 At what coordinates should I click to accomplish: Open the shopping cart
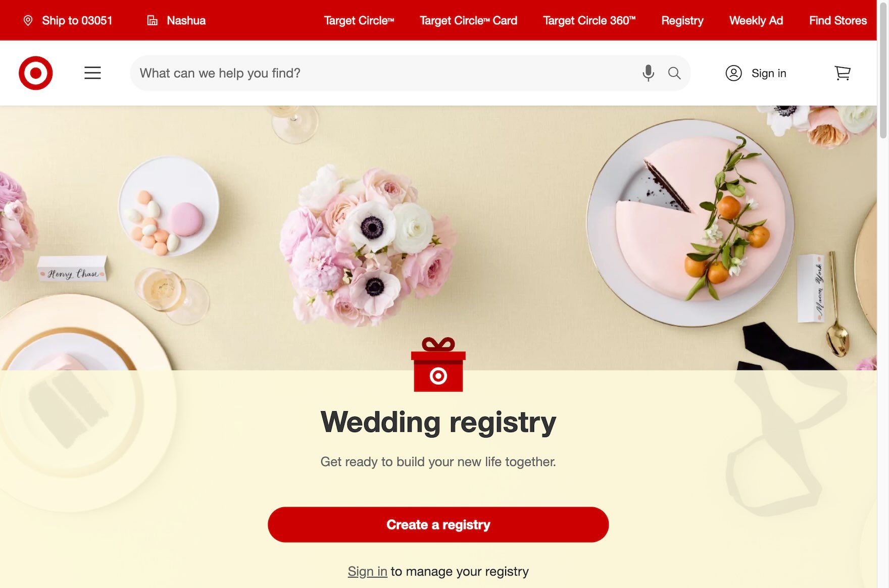pos(843,73)
